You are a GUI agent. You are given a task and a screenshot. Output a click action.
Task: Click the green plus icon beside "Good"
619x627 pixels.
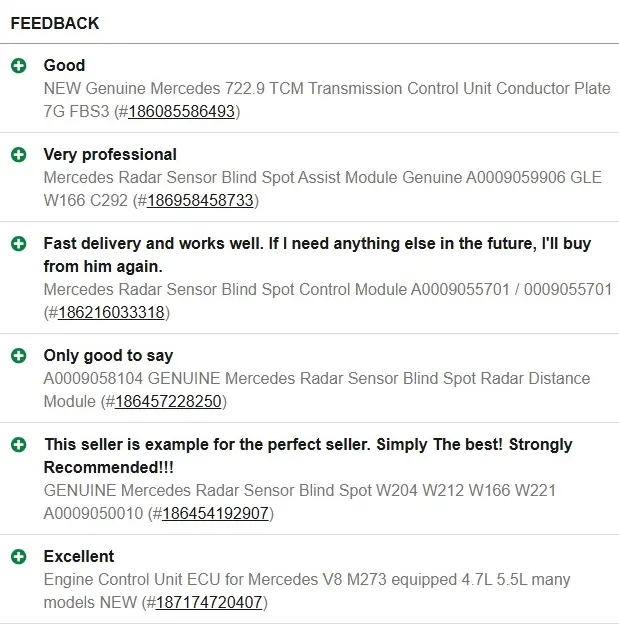coord(18,66)
